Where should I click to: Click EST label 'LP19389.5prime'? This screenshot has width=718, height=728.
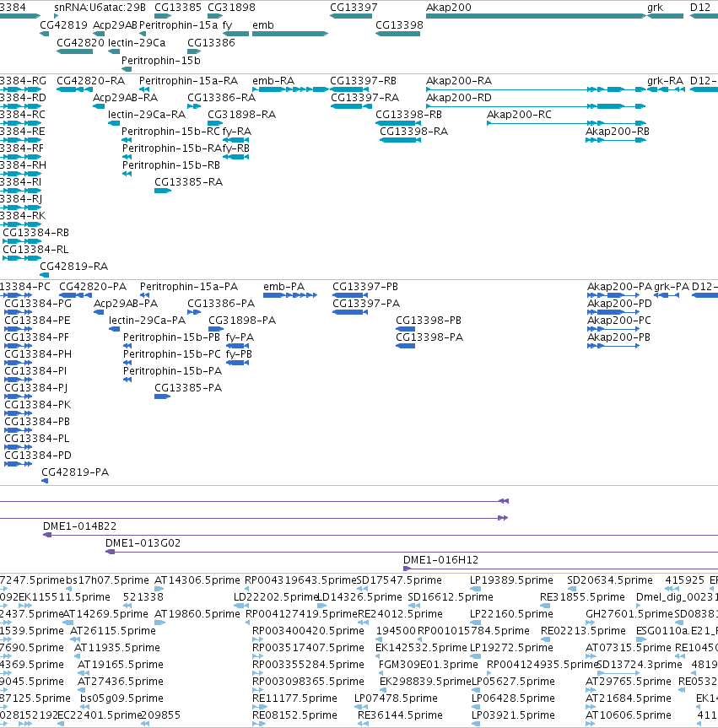[511, 580]
